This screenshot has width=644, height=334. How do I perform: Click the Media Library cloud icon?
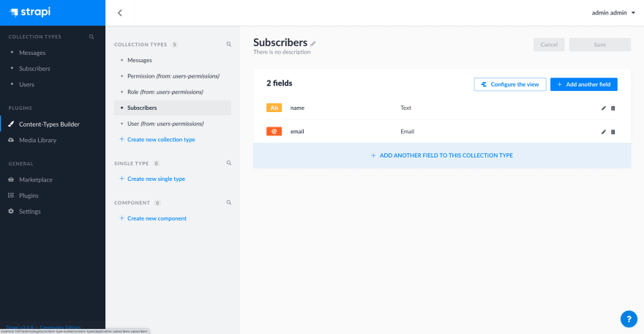(x=11, y=140)
